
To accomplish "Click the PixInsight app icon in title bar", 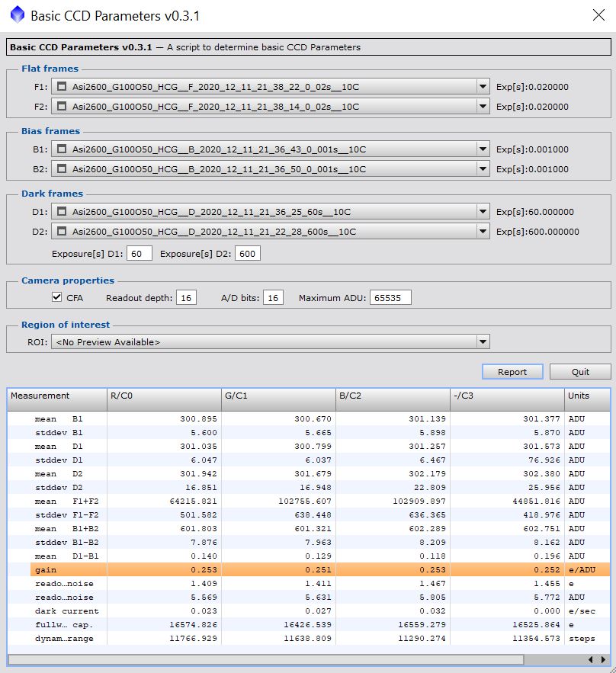I will [18, 15].
